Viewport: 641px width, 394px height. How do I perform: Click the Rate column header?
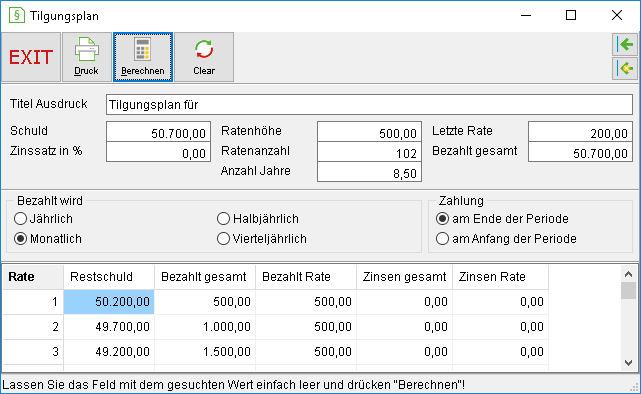click(x=33, y=277)
